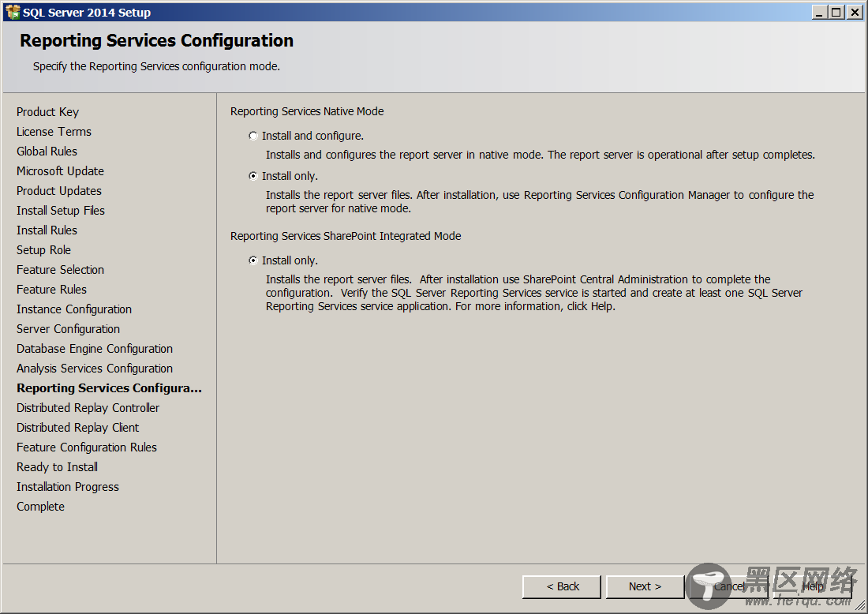Image resolution: width=868 pixels, height=614 pixels.
Task: Select the Microsoft Update step
Action: [x=60, y=171]
